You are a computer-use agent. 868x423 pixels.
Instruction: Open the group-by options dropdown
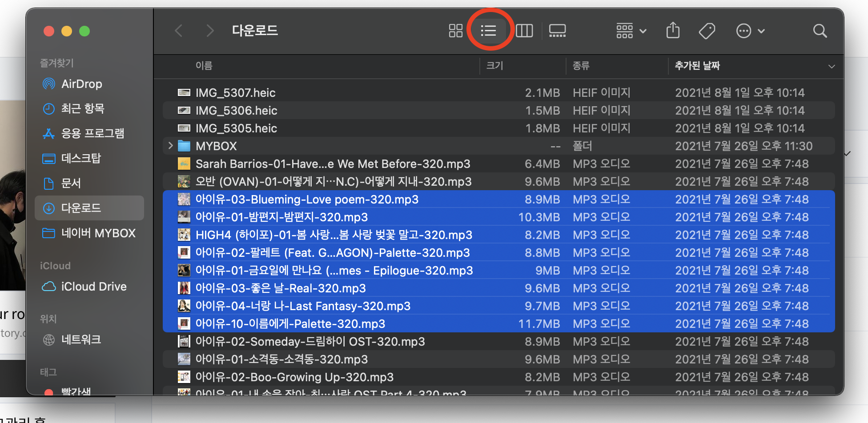(631, 31)
